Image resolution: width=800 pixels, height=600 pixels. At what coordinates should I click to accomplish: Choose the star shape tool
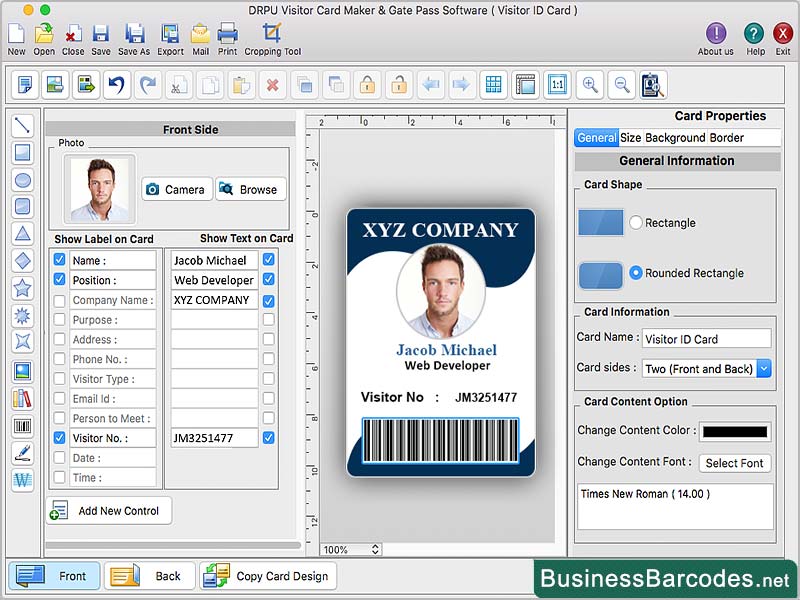[22, 289]
